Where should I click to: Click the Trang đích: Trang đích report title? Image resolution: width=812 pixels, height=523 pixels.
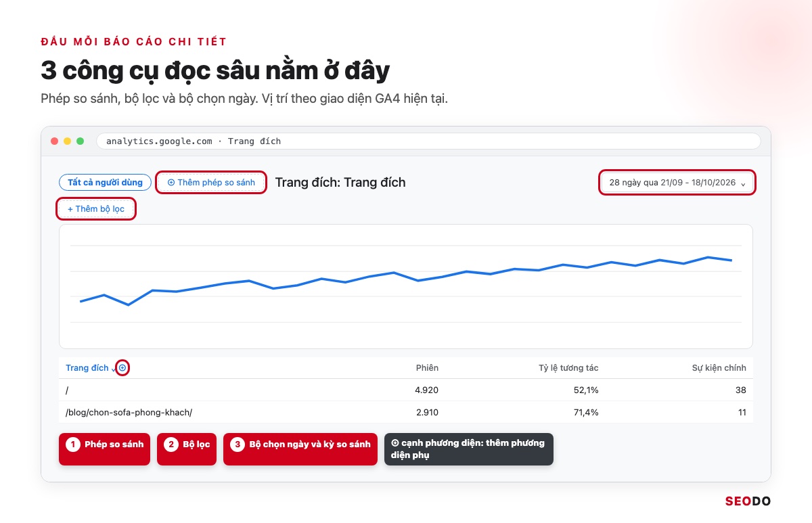(x=340, y=183)
